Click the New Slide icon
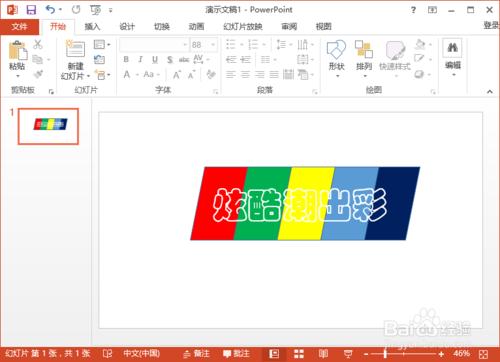 (75, 49)
